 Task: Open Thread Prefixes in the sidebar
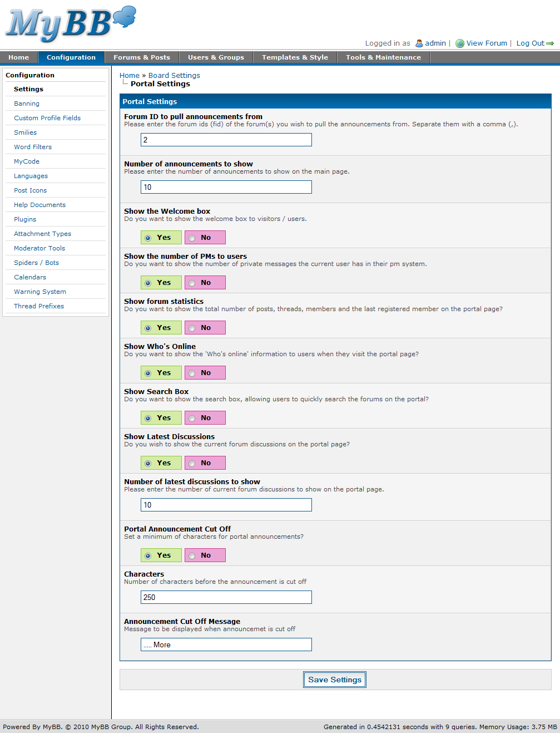tap(39, 306)
